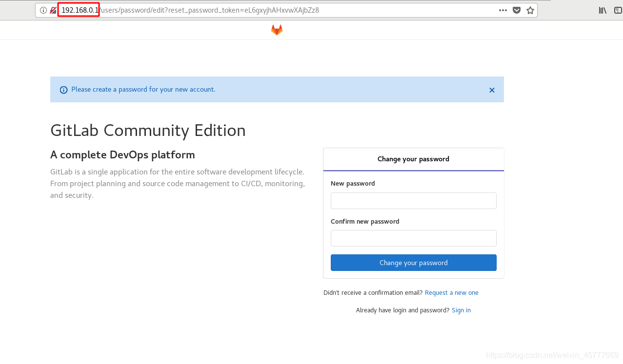Click Already have login and password text

click(x=402, y=310)
